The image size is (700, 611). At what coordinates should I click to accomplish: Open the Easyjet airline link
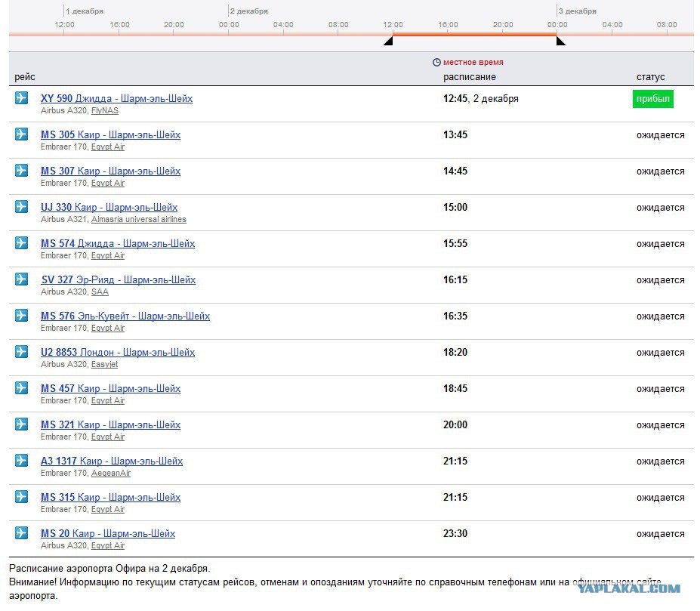click(x=104, y=365)
